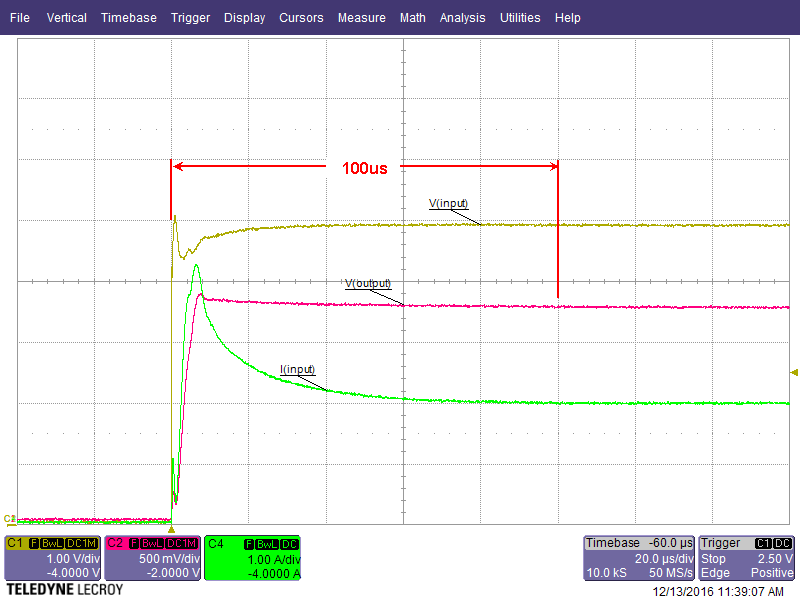Click the date and time readout
Screen dimensions: 800x600
point(718,592)
